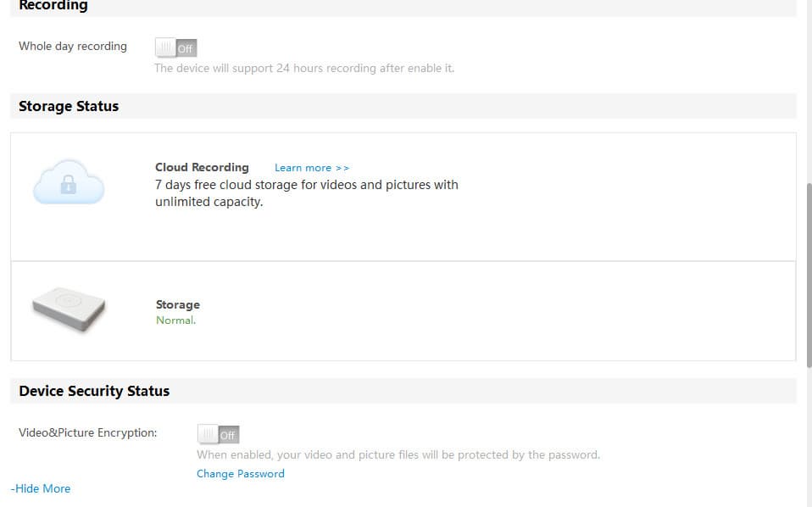
Task: Click the Video&Picture Encryption label
Action: point(88,432)
